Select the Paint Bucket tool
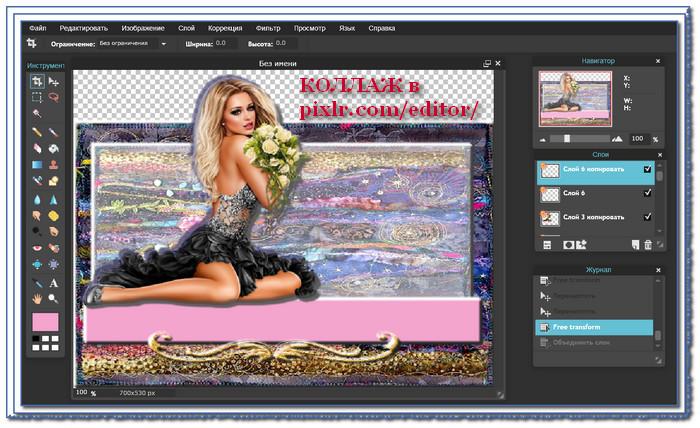The width and height of the screenshot is (700, 428). (x=54, y=148)
